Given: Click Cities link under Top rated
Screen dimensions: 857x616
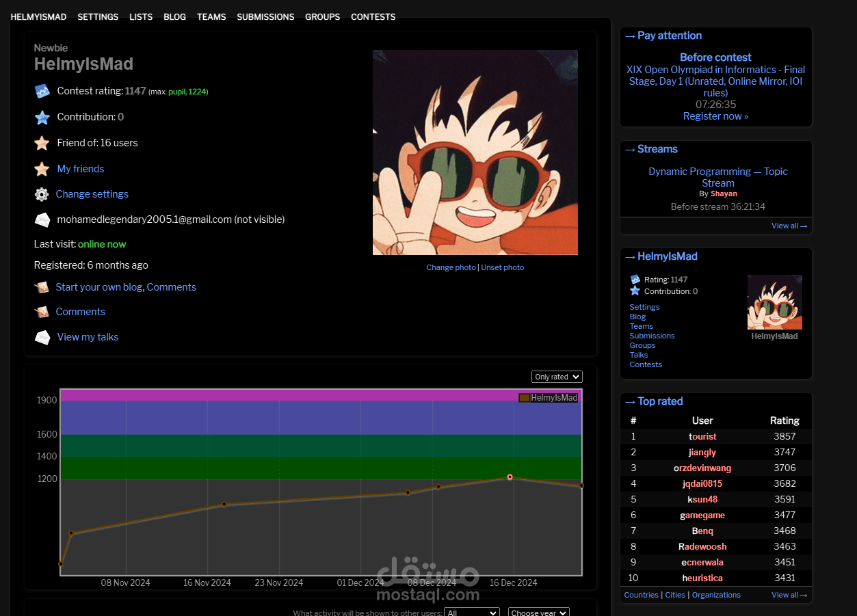Looking at the screenshot, I should click(675, 595).
